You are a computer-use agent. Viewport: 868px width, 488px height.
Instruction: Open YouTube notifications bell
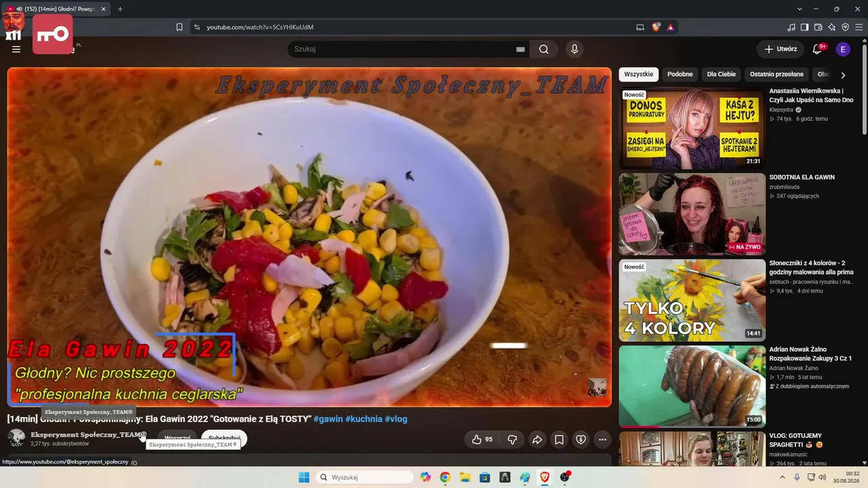(817, 49)
